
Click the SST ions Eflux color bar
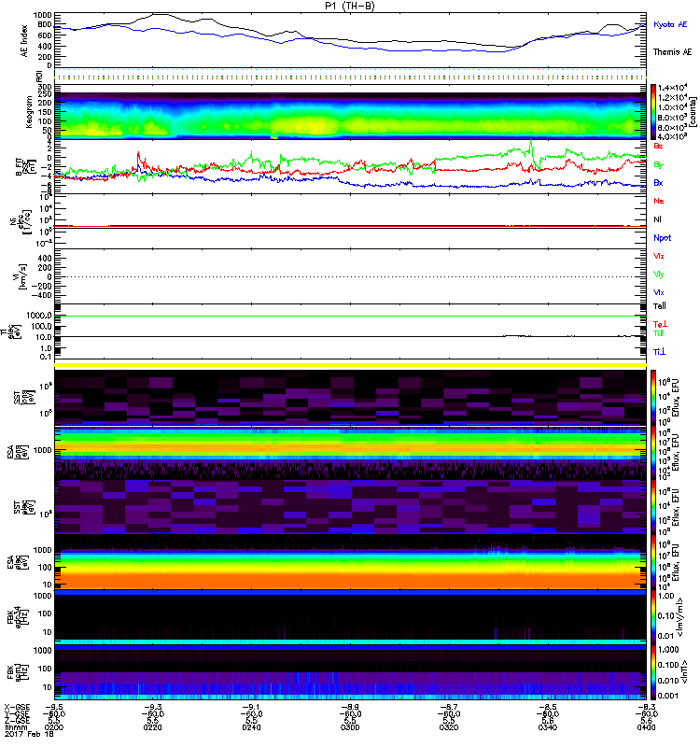coord(653,398)
